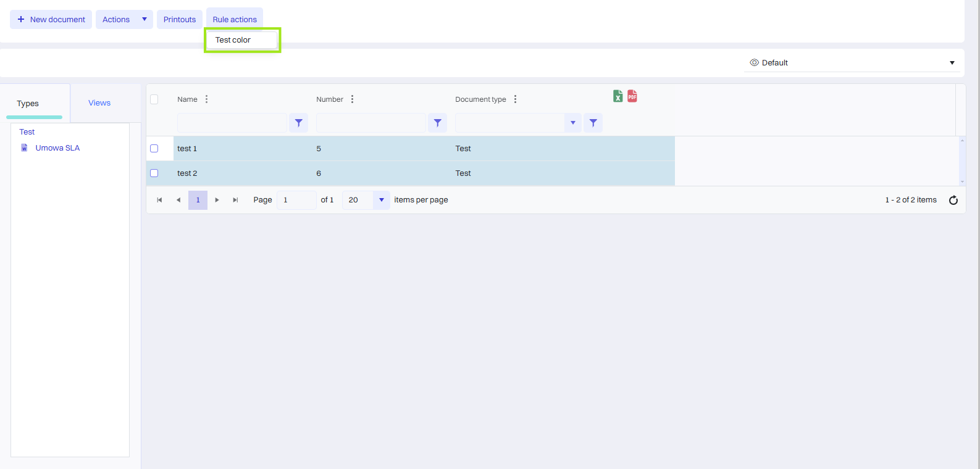The width and height of the screenshot is (980, 469).
Task: Choose Test color from Rule actions menu
Action: click(x=233, y=40)
